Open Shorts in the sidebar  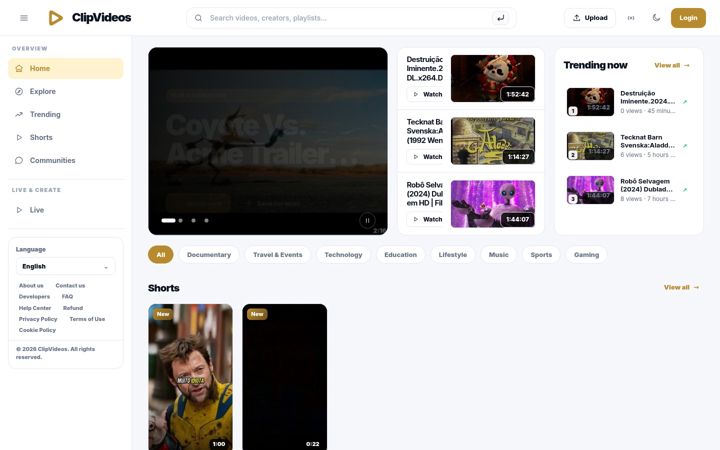(66, 137)
